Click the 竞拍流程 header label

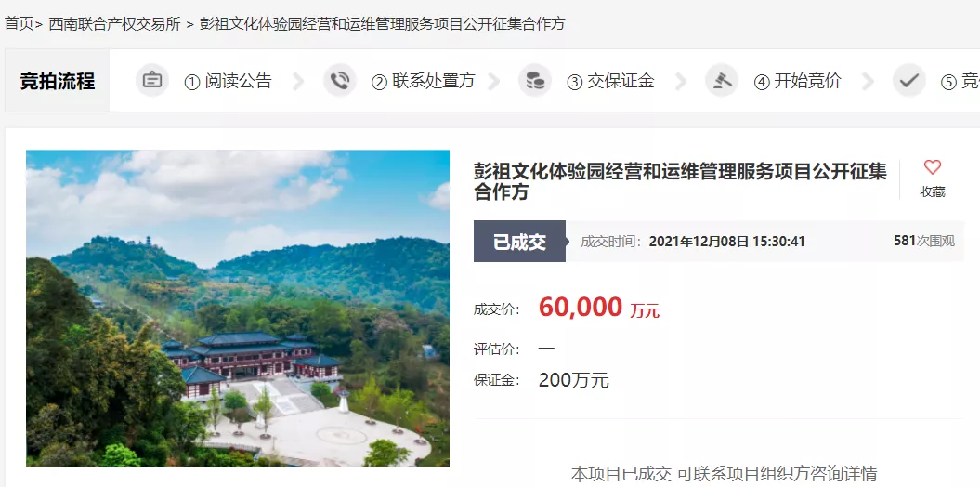pos(58,81)
